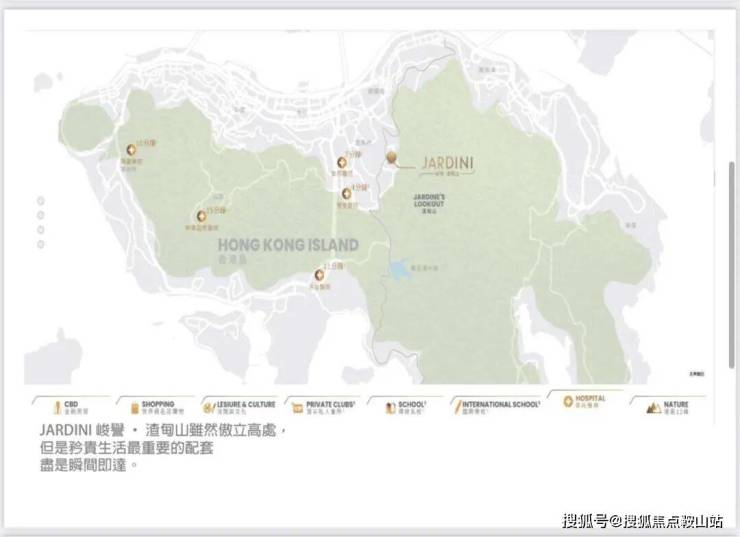Screen dimensions: 740x537
Task: Click the caption line 盡是瞬間即達
Action: pos(88,465)
